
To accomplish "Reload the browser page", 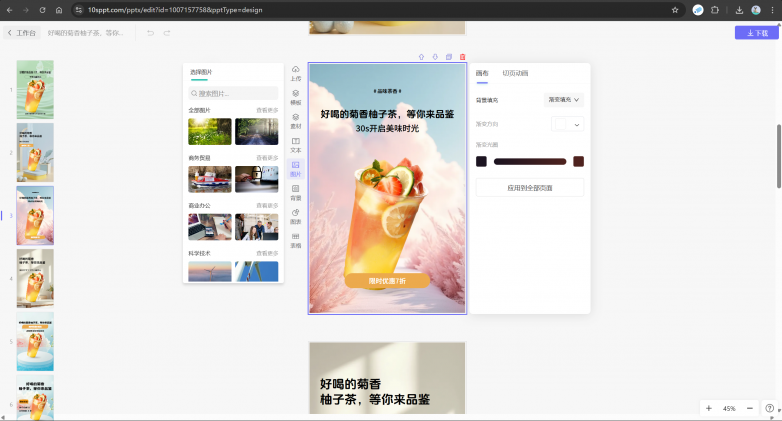I will coord(42,10).
